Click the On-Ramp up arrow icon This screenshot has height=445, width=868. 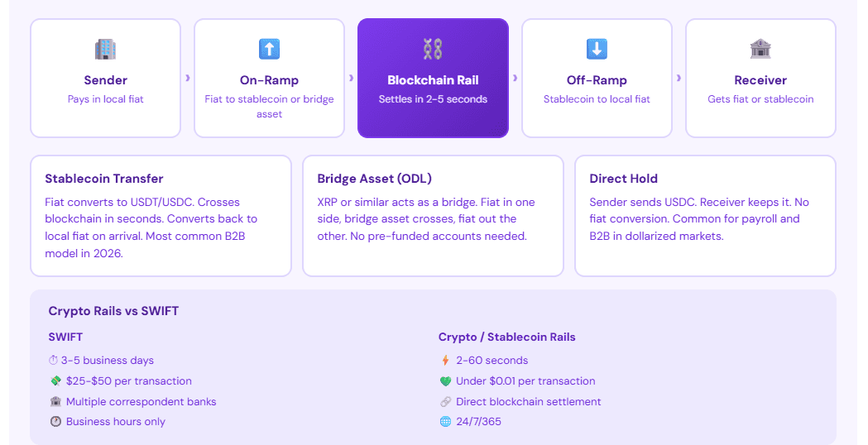click(269, 49)
